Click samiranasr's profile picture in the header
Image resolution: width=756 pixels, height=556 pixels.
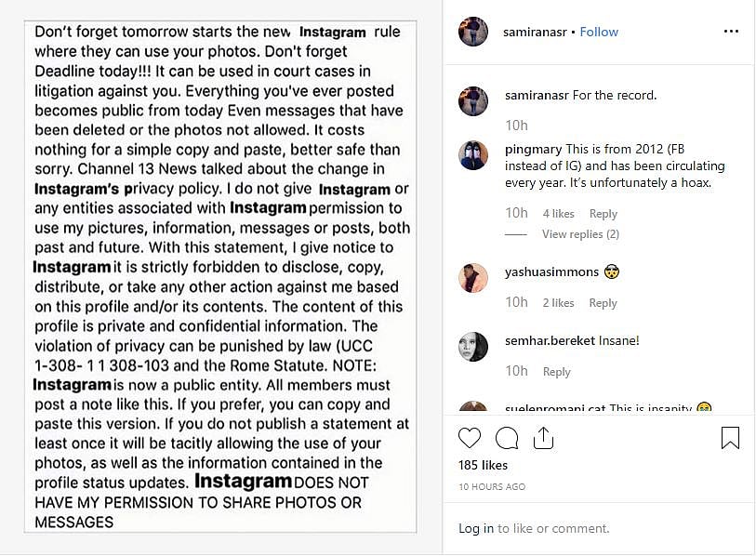(x=473, y=31)
